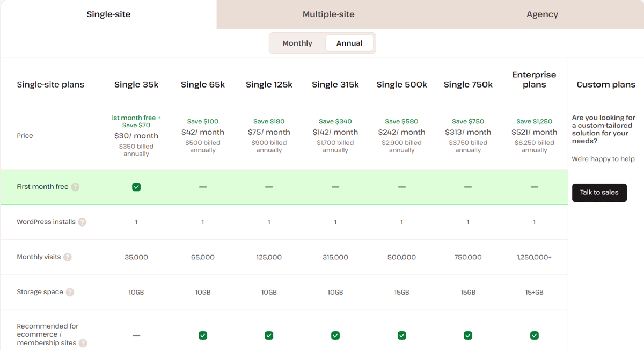Click Single 65k ecommerce recommended checkmark
644x350 pixels.
coord(203,336)
